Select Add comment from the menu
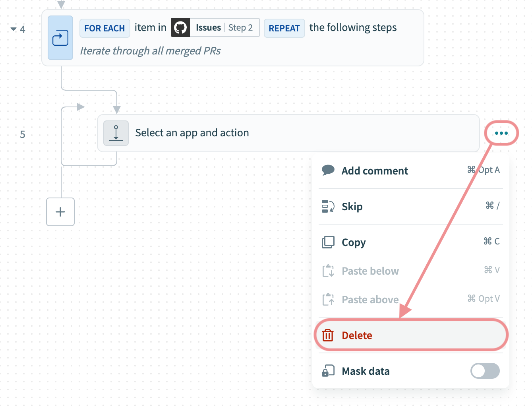 pyautogui.click(x=375, y=171)
